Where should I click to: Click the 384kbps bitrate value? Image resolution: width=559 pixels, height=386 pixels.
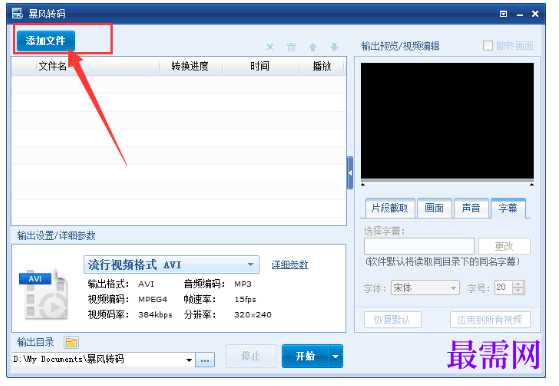tap(155, 315)
